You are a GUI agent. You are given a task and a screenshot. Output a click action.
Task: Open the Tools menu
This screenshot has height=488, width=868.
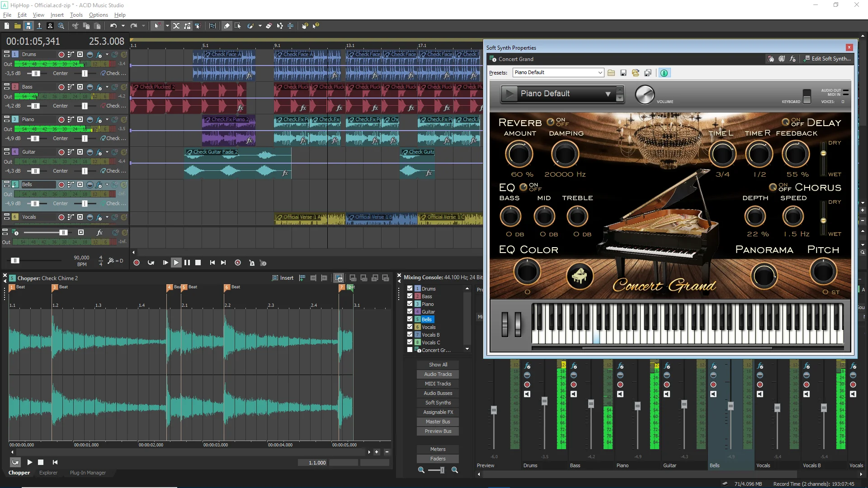tap(76, 15)
